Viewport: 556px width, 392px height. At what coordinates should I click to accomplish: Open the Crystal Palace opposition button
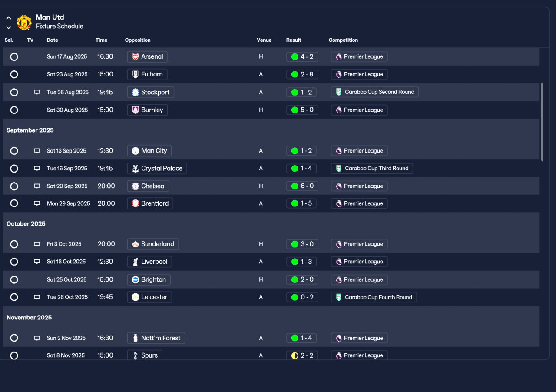point(157,168)
